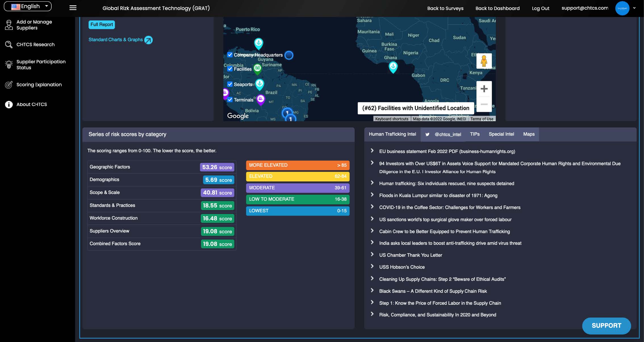Toggle the Company Headquarters checkbox
The width and height of the screenshot is (644, 342).
pyautogui.click(x=230, y=55)
